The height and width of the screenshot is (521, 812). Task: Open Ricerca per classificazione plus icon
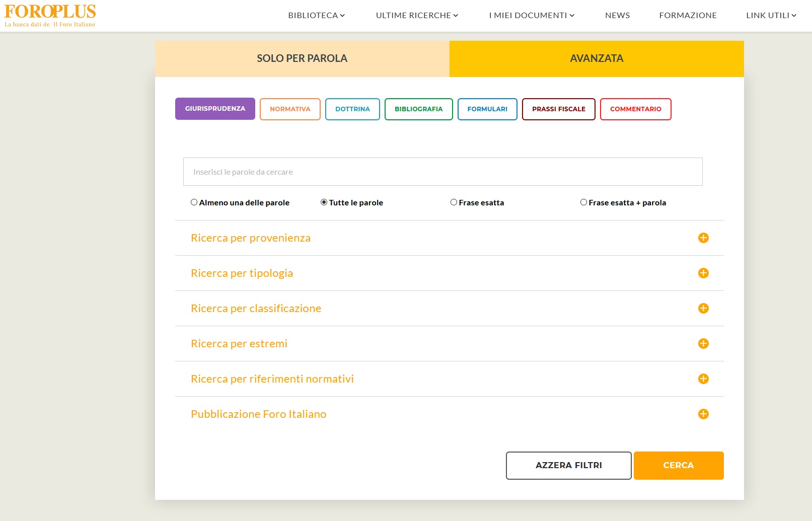coord(703,309)
